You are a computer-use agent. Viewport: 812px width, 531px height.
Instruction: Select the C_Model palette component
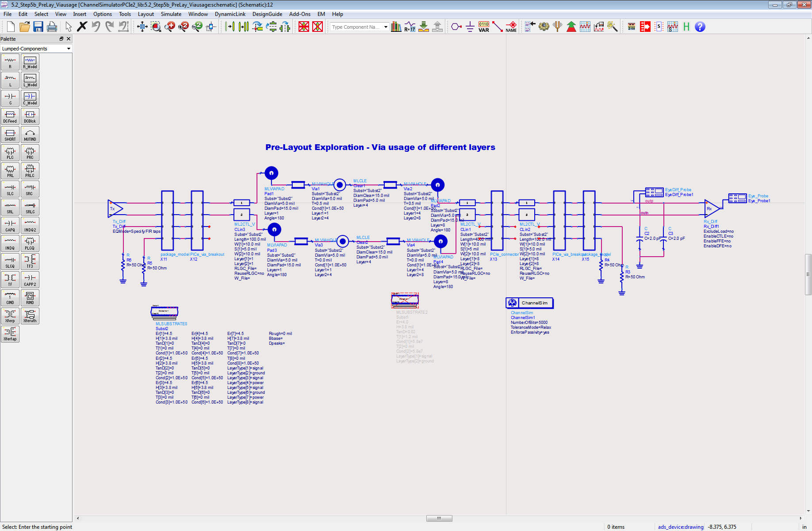pos(30,98)
